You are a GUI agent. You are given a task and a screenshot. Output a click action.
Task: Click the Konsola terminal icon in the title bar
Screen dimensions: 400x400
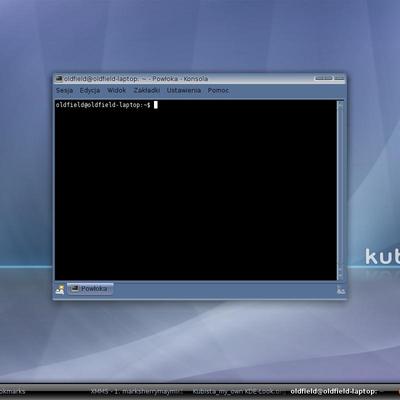point(59,79)
